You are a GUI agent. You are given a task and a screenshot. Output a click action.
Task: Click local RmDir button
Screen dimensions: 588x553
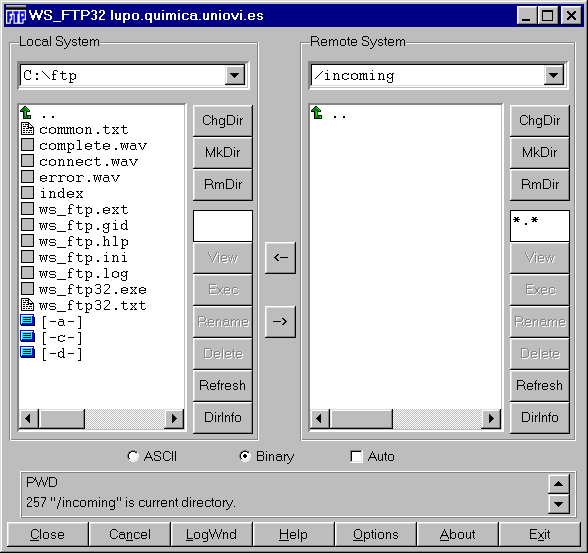[x=223, y=184]
